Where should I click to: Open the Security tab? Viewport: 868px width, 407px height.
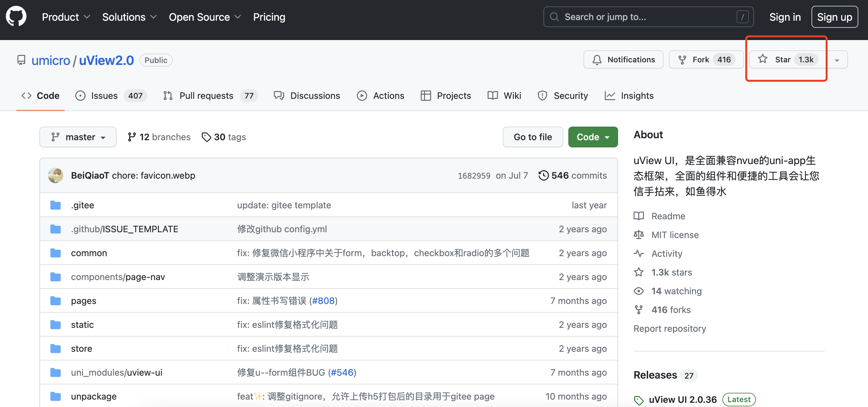563,96
